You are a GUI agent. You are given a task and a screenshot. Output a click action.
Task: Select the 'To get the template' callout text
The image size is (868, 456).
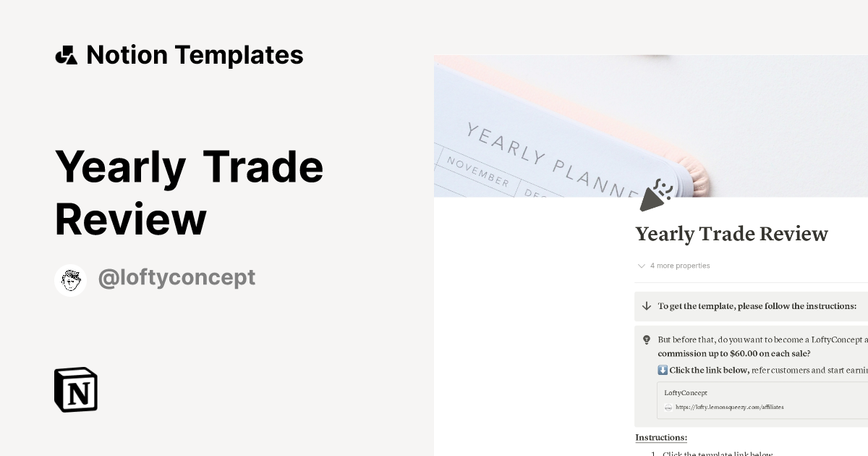(x=757, y=306)
